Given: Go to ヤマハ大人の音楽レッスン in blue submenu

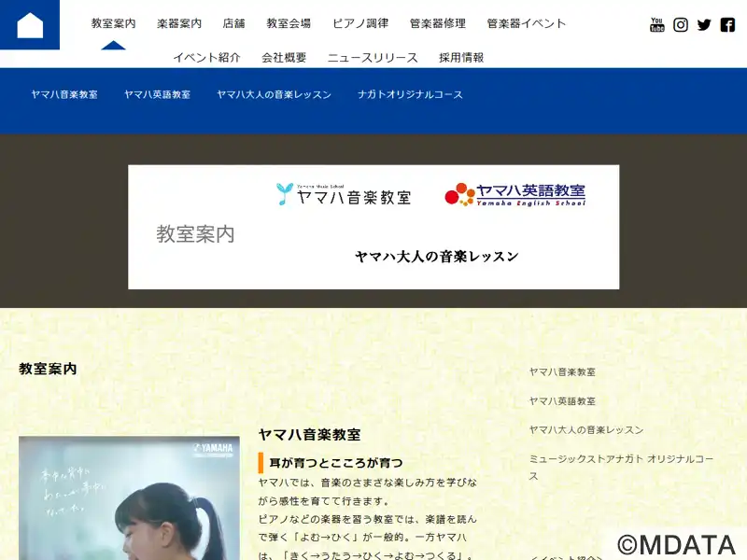Looking at the screenshot, I should pos(274,94).
